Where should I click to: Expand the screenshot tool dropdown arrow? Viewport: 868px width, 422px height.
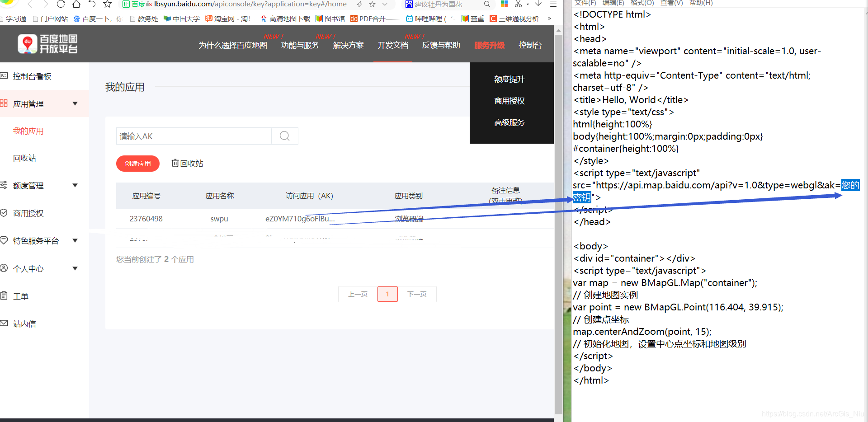click(x=528, y=5)
